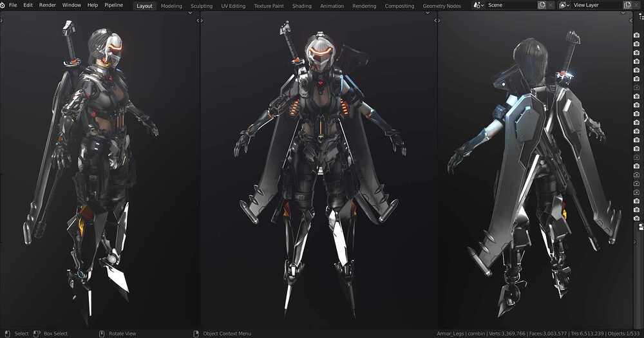Switch to the Shading workspace tab
Viewport: 644px width, 338px height.
point(302,6)
